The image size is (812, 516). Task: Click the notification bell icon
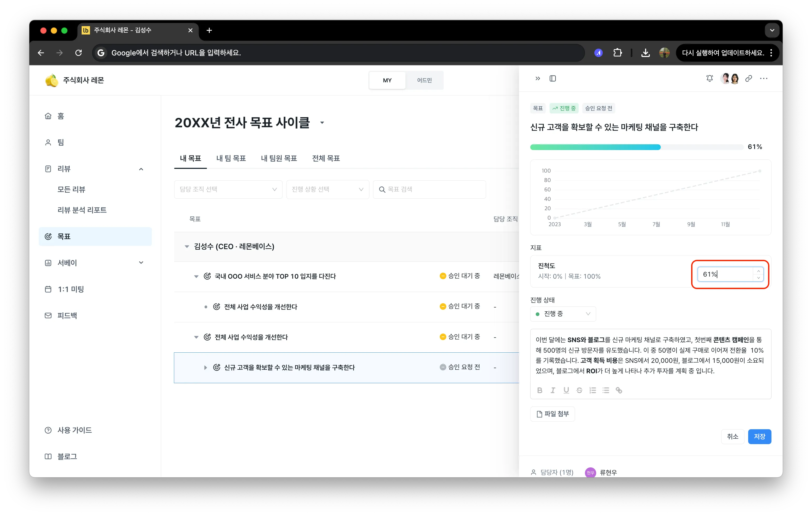(x=709, y=78)
